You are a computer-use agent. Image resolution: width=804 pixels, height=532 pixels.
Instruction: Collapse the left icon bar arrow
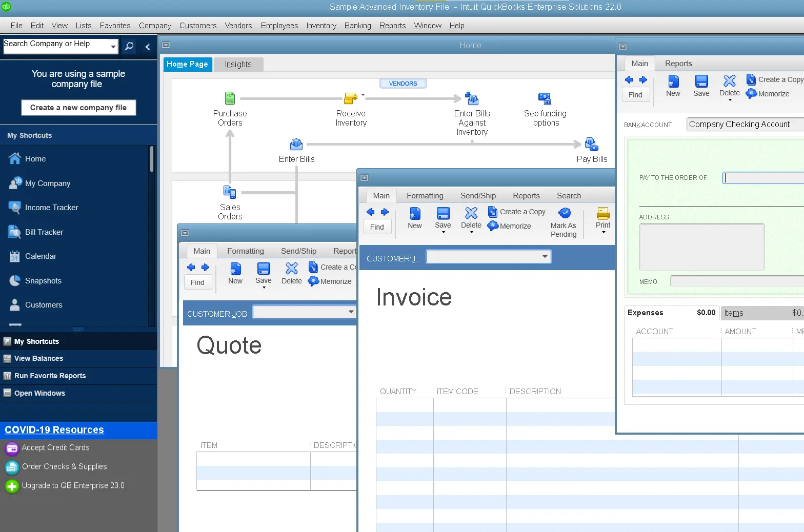point(148,47)
